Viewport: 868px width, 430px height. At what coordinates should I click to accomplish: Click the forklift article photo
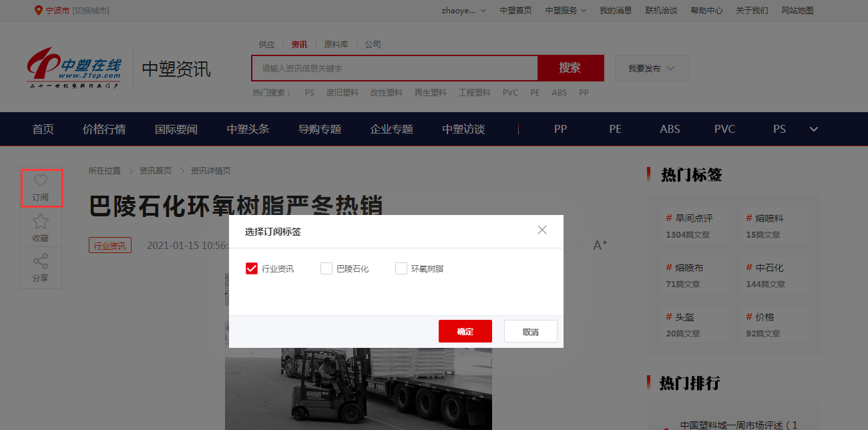point(359,389)
